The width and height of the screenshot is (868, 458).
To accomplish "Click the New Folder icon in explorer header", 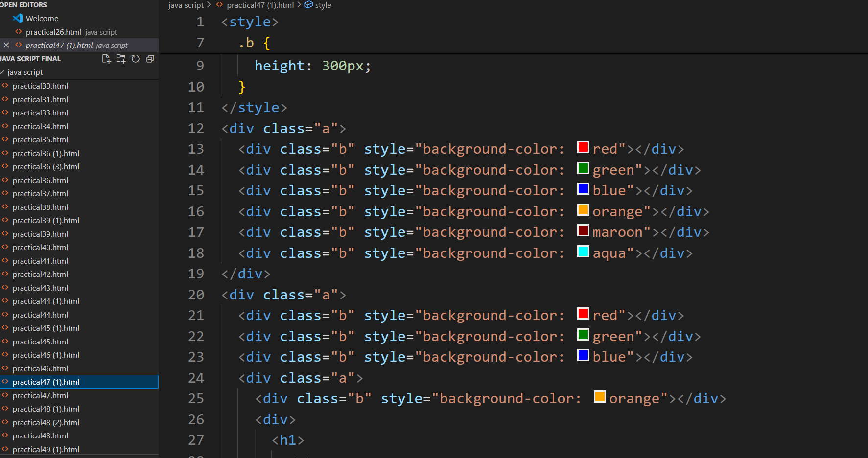I will click(x=121, y=59).
